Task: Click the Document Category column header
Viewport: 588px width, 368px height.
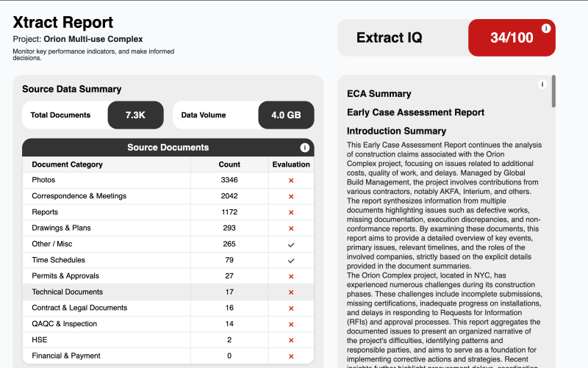Action: pos(68,165)
